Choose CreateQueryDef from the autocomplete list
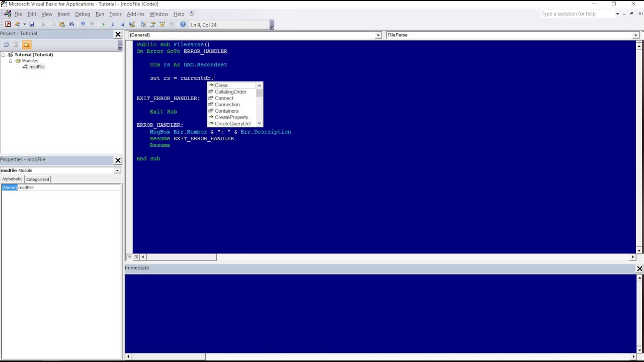The height and width of the screenshot is (362, 644). (232, 124)
